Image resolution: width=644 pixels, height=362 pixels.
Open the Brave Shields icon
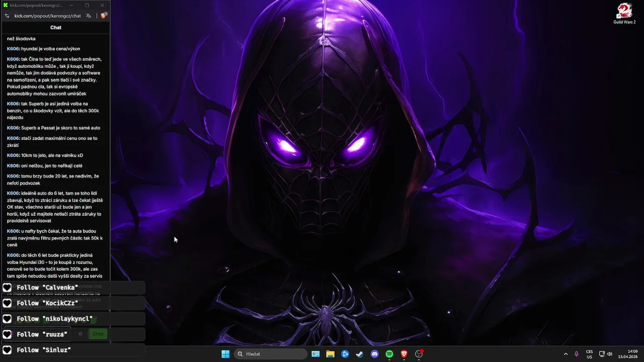pos(103,16)
